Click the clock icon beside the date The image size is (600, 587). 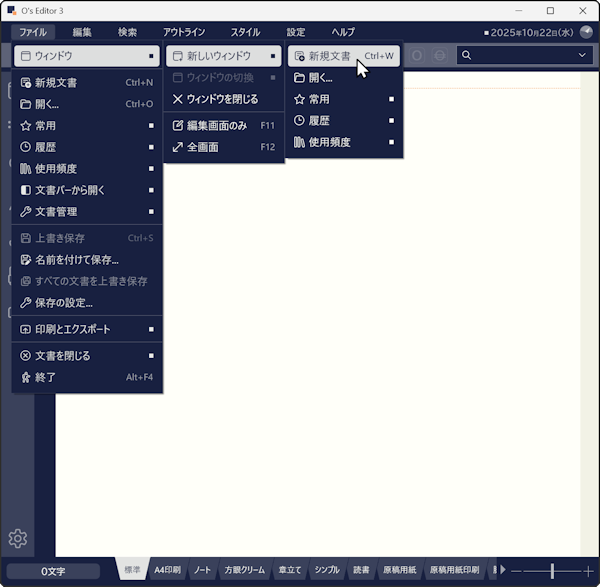[x=486, y=32]
